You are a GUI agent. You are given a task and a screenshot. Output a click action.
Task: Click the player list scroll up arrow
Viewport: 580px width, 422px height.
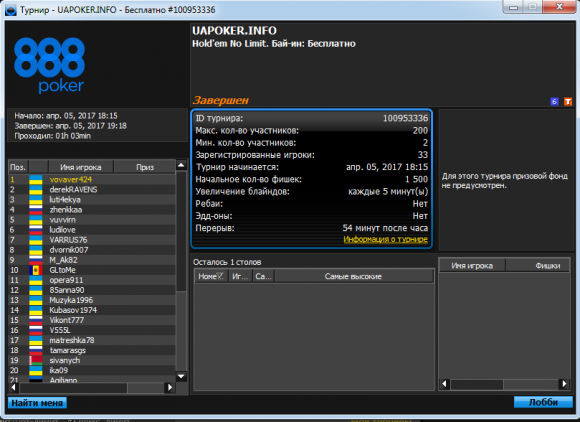coord(181,165)
